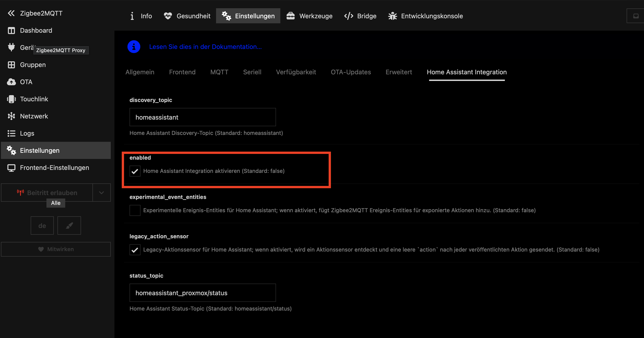Expand Beitritt erlauben dropdown arrow
This screenshot has height=338, width=644.
click(x=101, y=193)
